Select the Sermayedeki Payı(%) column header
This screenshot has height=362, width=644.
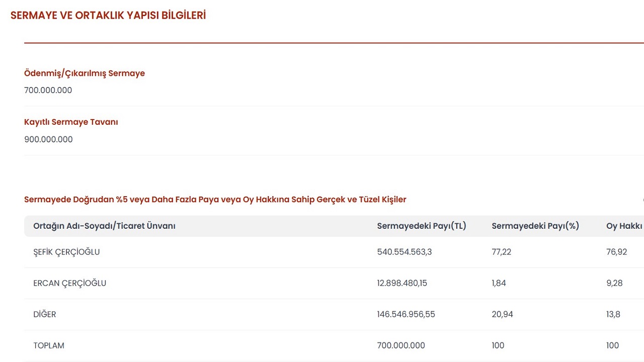point(535,226)
